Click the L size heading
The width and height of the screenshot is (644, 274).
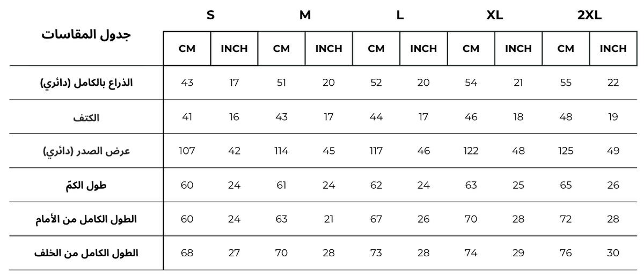[400, 16]
